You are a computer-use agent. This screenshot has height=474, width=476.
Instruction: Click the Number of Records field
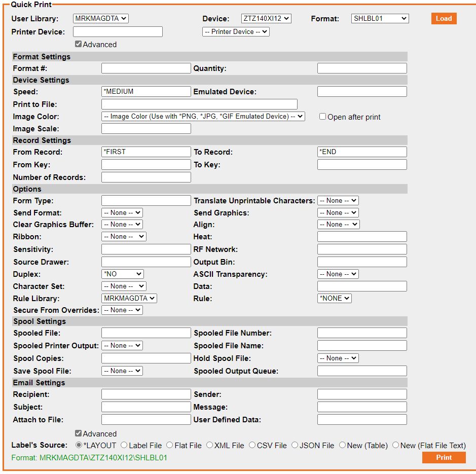(146, 177)
